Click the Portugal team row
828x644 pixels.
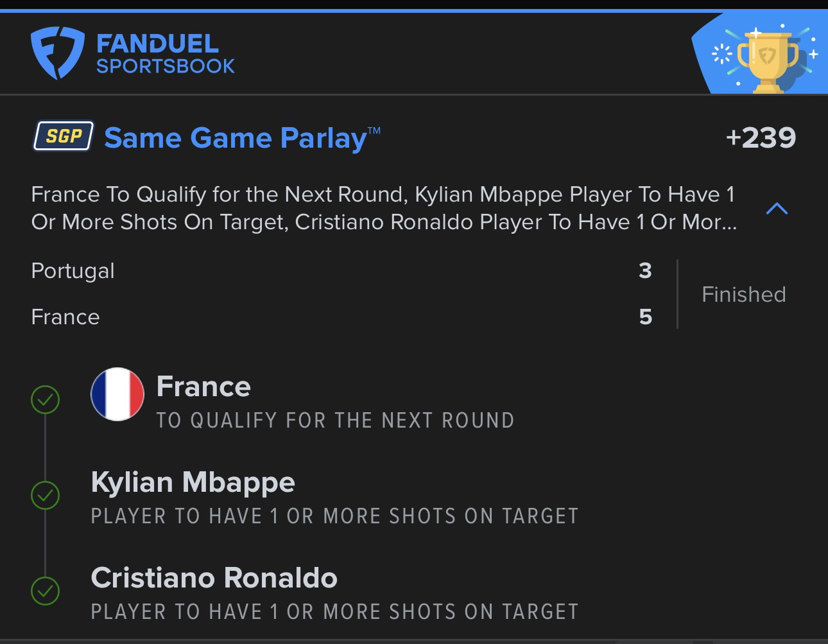[341, 270]
